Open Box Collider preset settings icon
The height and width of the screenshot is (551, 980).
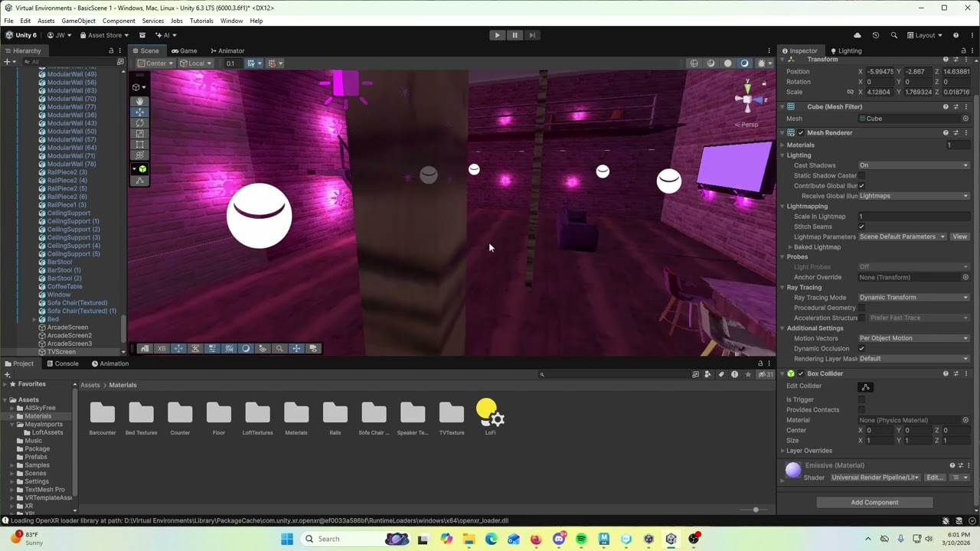(955, 373)
